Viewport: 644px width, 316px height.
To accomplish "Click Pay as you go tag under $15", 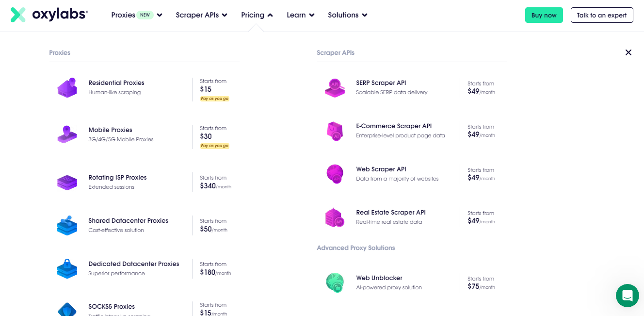I will (x=214, y=99).
